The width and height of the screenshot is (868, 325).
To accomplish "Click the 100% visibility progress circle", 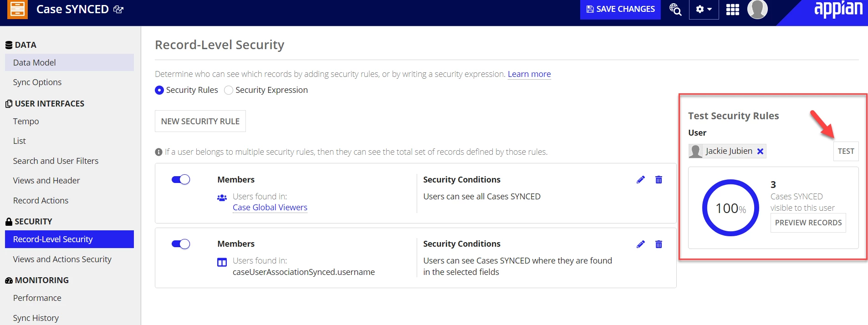I will pyautogui.click(x=730, y=208).
